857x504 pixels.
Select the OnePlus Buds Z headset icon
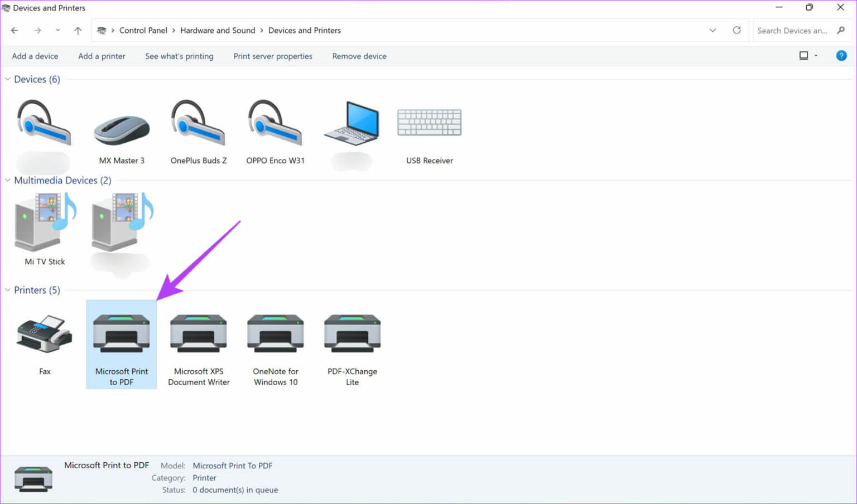pos(198,123)
